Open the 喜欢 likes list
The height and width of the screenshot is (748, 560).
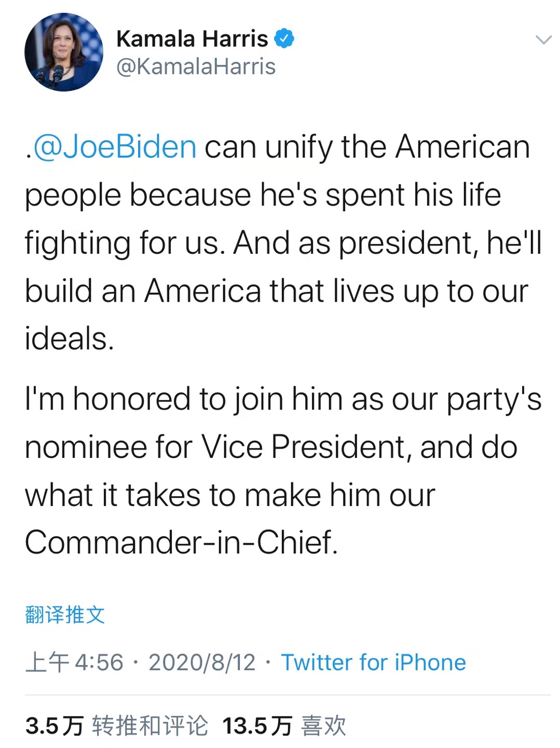(324, 726)
